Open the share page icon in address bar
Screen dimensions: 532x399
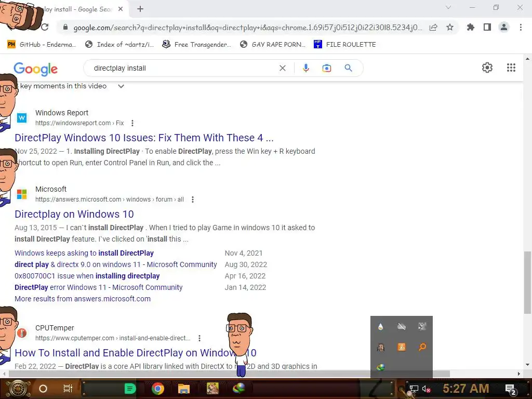click(x=433, y=28)
